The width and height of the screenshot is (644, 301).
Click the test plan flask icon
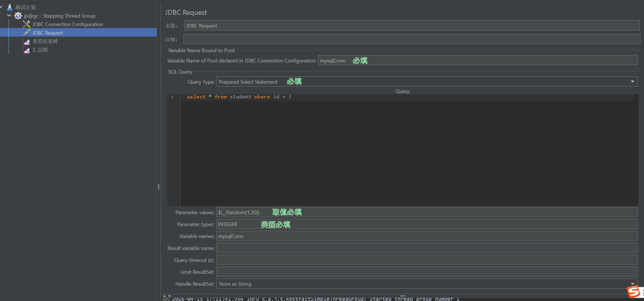coord(10,7)
